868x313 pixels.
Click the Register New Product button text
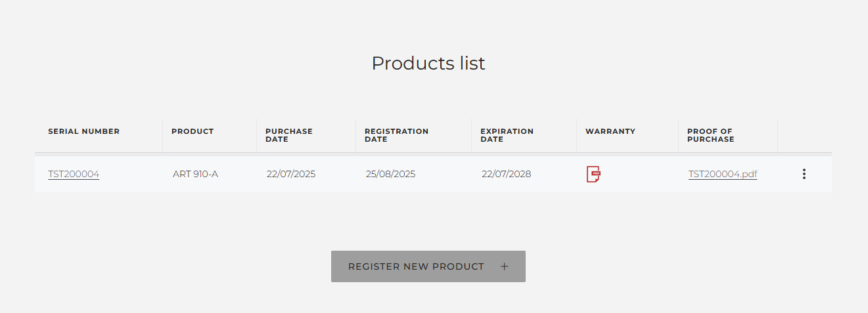[x=416, y=266]
